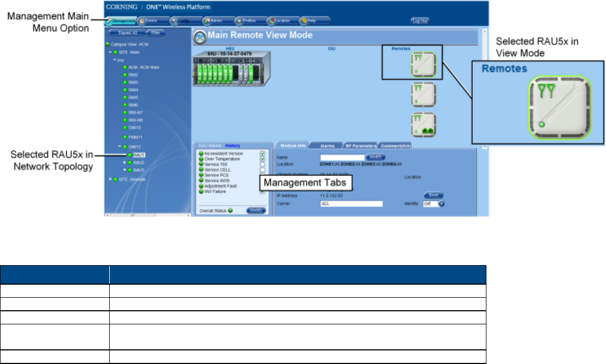Click the topology panel horizontal scrollbar
The width and height of the screenshot is (606, 364).
click(147, 215)
